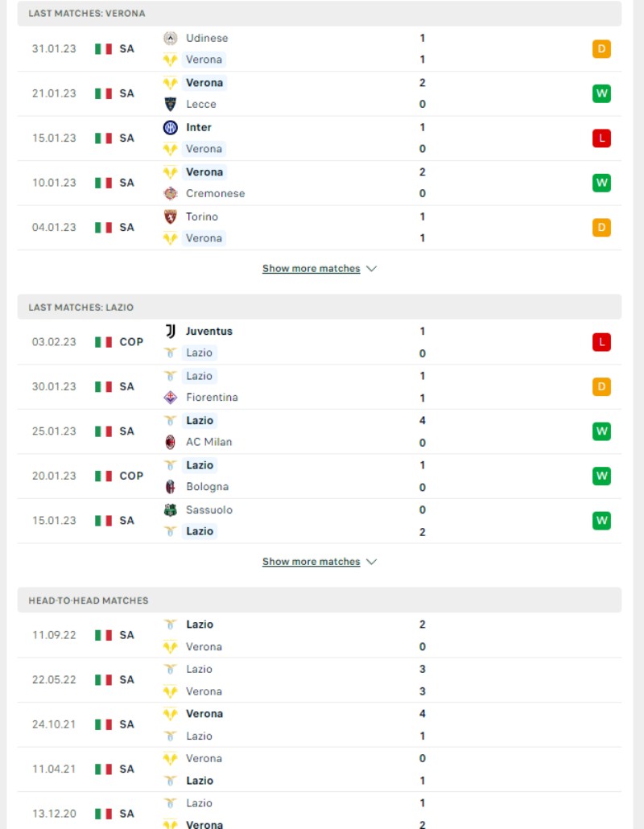Click the Juventus logo icon

(170, 331)
